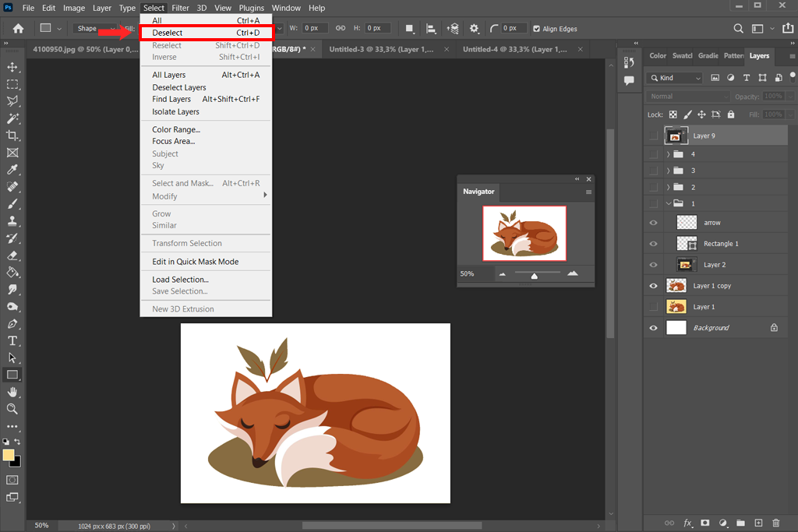This screenshot has width=798, height=532.
Task: Open the Shape tool mode dropdown
Action: [x=96, y=29]
